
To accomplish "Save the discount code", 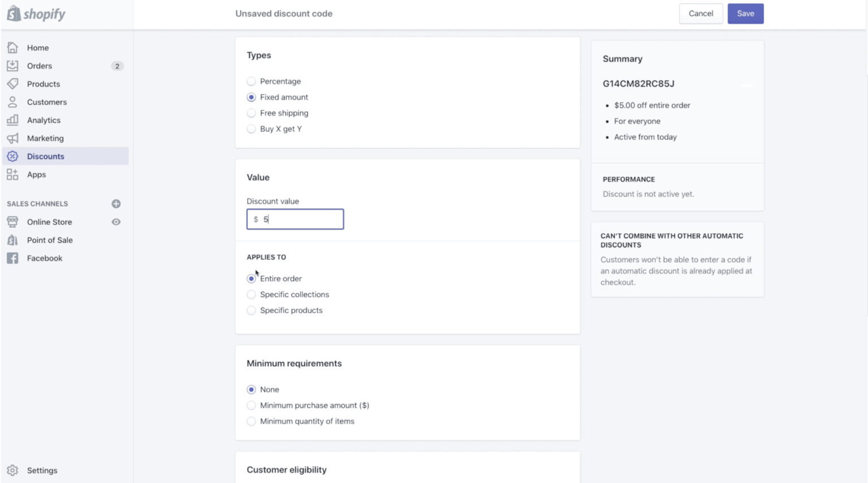I will coord(745,14).
